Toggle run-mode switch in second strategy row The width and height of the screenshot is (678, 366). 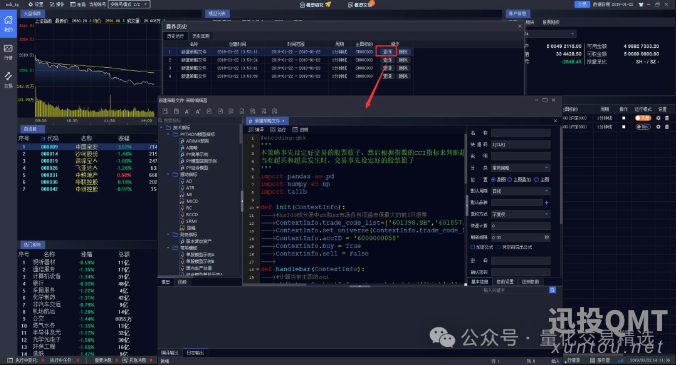643,127
